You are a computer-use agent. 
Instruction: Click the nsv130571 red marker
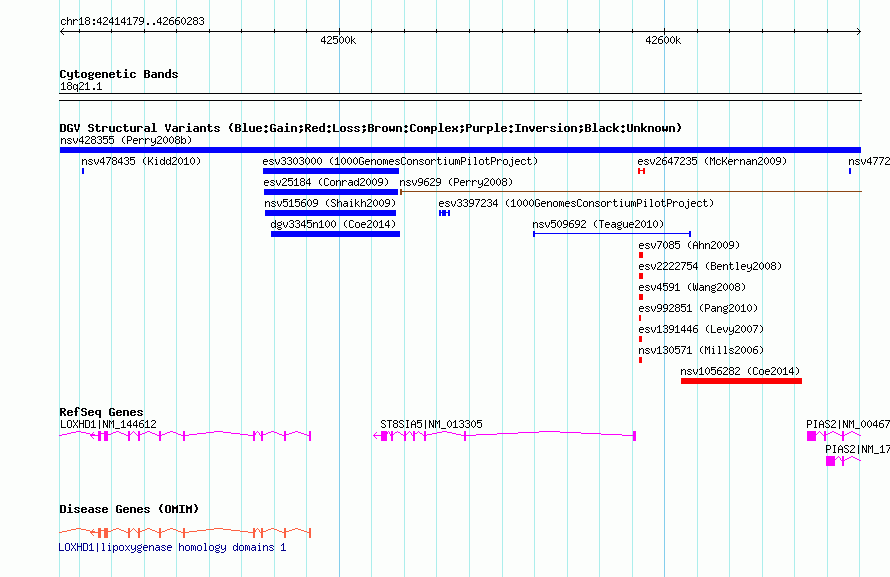tap(640, 360)
